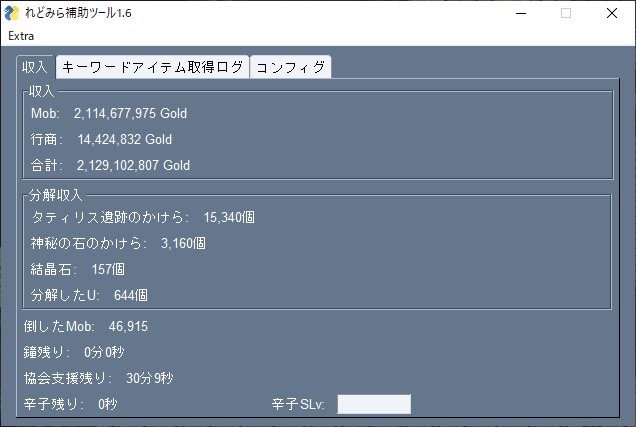This screenshot has height=427, width=636.
Task: Click the 分解収入 group label
Action: (56, 195)
